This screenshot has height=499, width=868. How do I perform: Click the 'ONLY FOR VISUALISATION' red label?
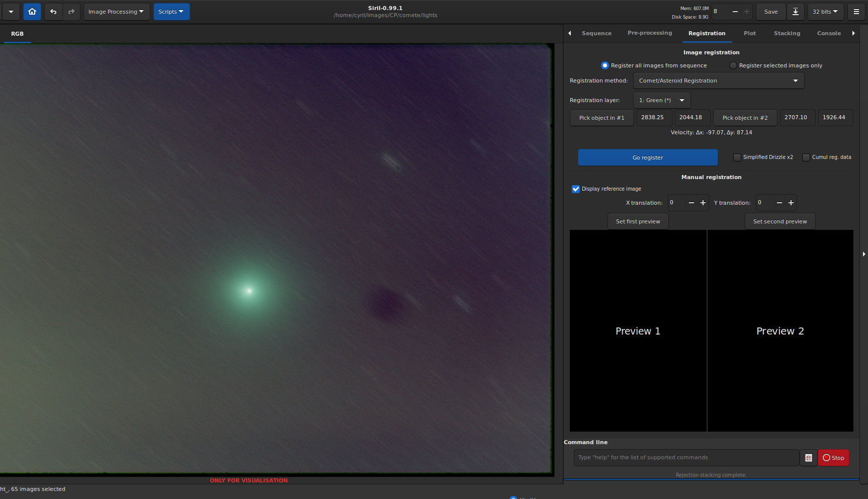(x=249, y=480)
